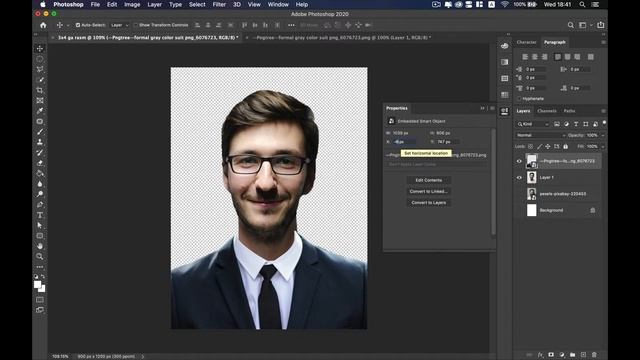Open Layers panel menu
The height and width of the screenshot is (360, 640).
[603, 111]
